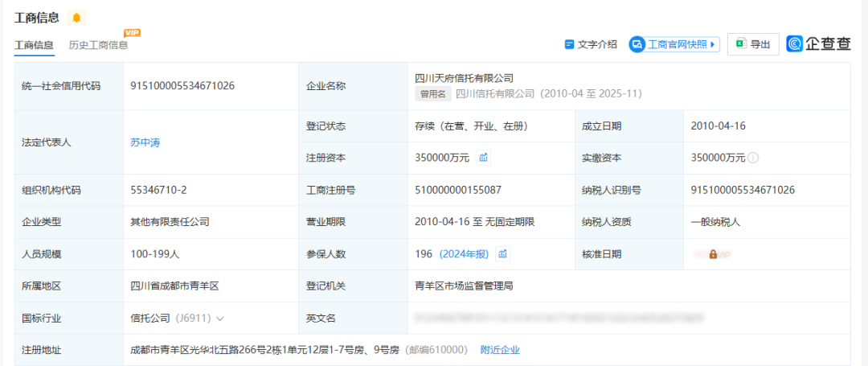Screen dimensions: 868x366
Task: Click the 附近企业 nearby companies link
Action: (x=500, y=350)
